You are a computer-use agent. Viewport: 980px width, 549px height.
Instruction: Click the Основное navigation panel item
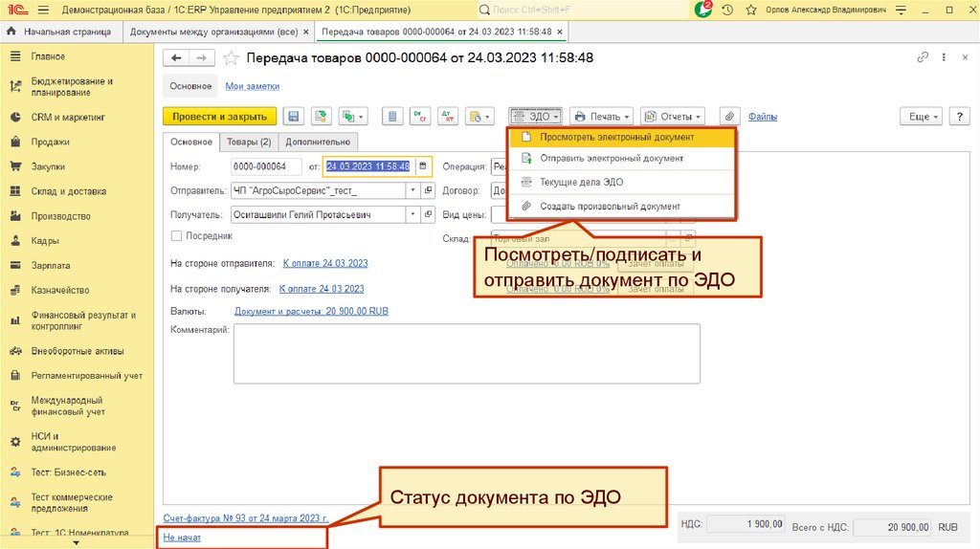[x=190, y=86]
